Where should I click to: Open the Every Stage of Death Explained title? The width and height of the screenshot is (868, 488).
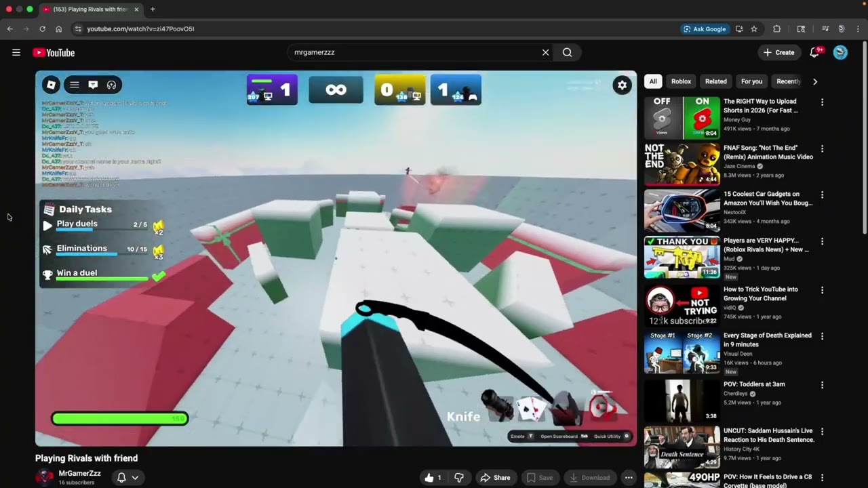tap(768, 340)
